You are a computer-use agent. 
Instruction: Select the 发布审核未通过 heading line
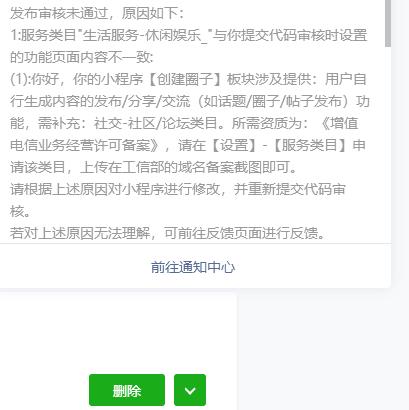tap(97, 13)
